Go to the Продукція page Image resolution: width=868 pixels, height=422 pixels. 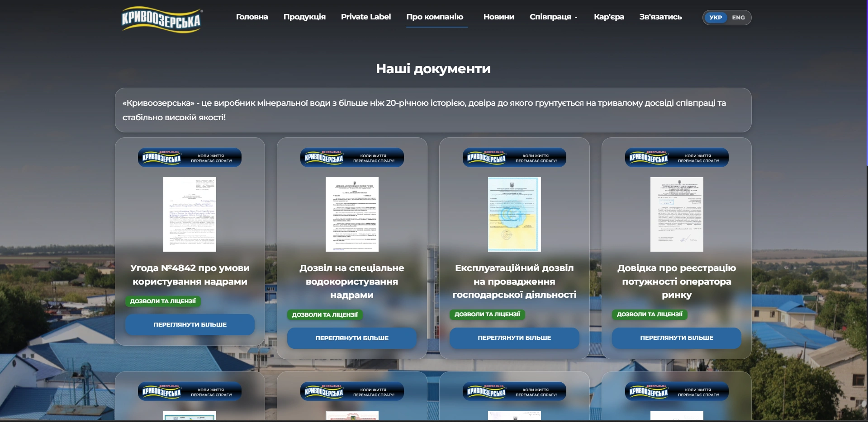click(304, 17)
